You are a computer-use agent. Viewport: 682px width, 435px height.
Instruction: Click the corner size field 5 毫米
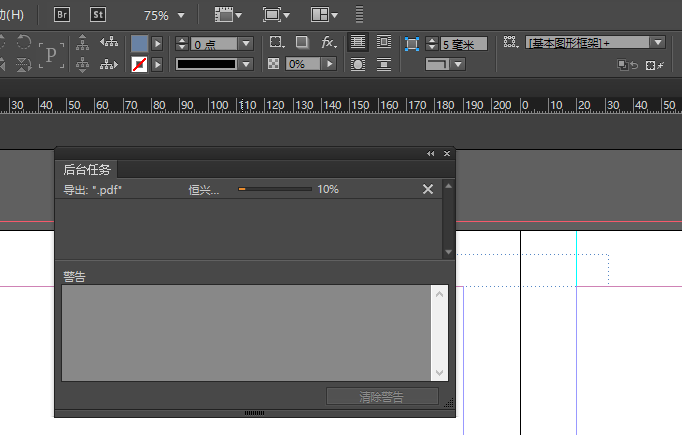[x=464, y=44]
